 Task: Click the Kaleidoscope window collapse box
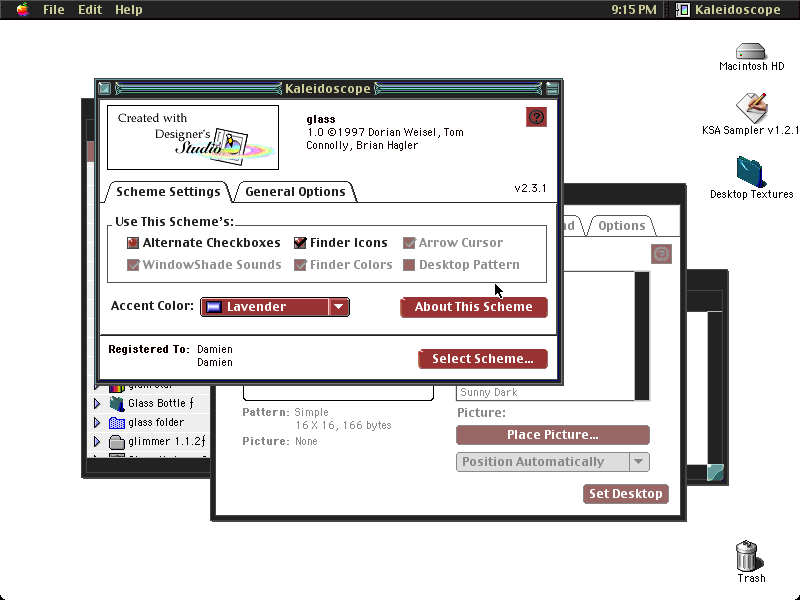pyautogui.click(x=552, y=89)
